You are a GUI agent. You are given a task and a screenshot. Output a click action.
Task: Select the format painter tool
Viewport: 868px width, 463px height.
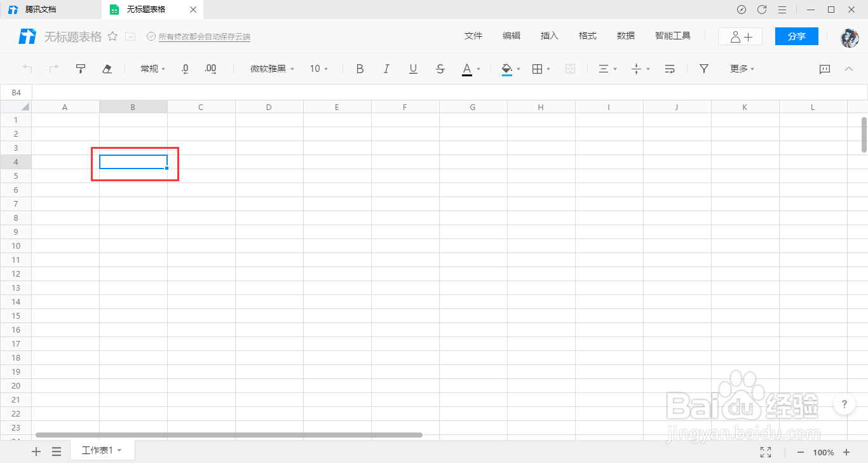coord(81,69)
